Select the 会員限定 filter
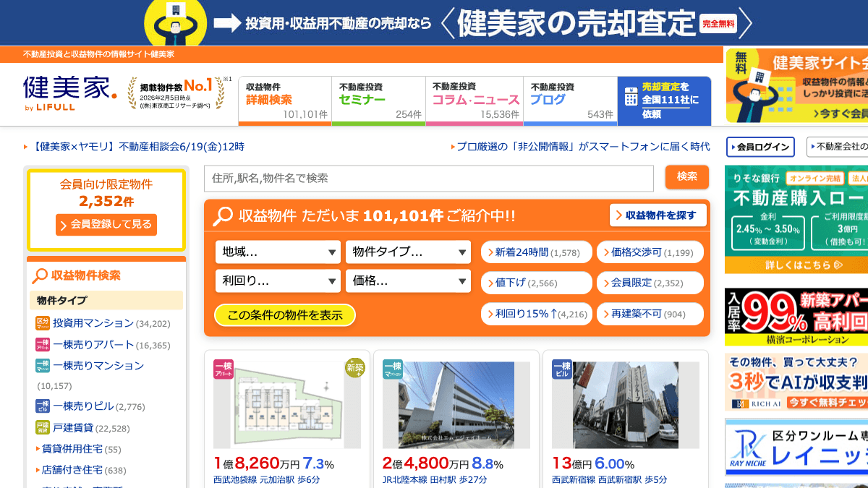Image resolution: width=868 pixels, height=488 pixels. [650, 283]
